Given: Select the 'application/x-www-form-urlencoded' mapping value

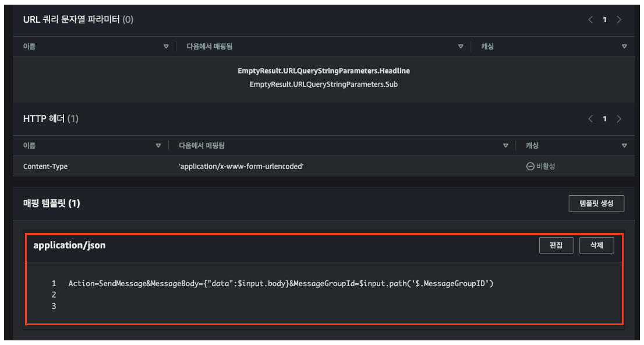Looking at the screenshot, I should click(x=241, y=167).
